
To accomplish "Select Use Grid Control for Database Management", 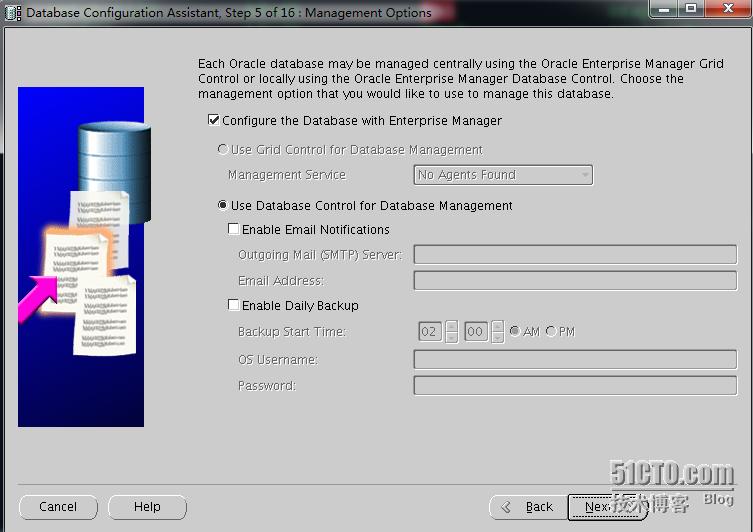I will [x=222, y=149].
